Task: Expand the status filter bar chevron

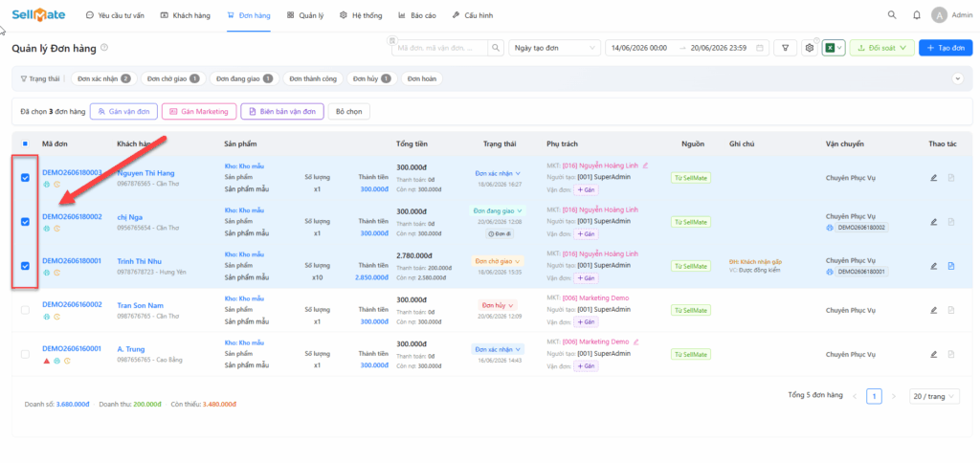Action: pos(957,78)
